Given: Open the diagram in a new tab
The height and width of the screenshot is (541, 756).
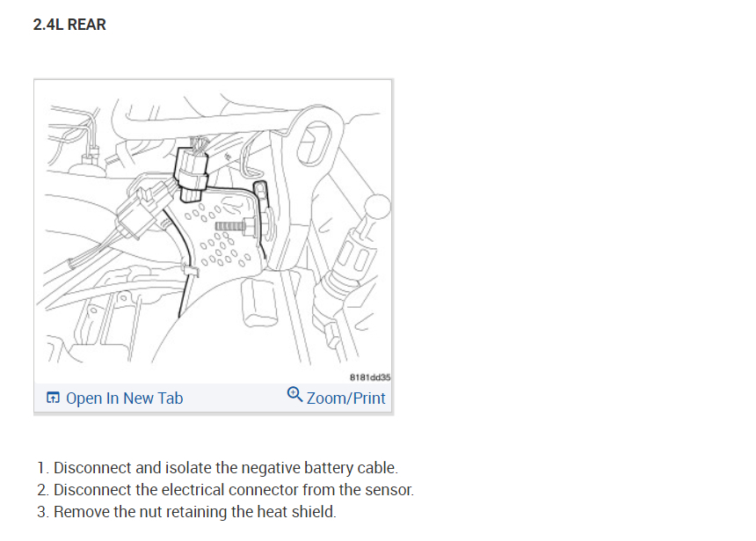Looking at the screenshot, I should (115, 398).
